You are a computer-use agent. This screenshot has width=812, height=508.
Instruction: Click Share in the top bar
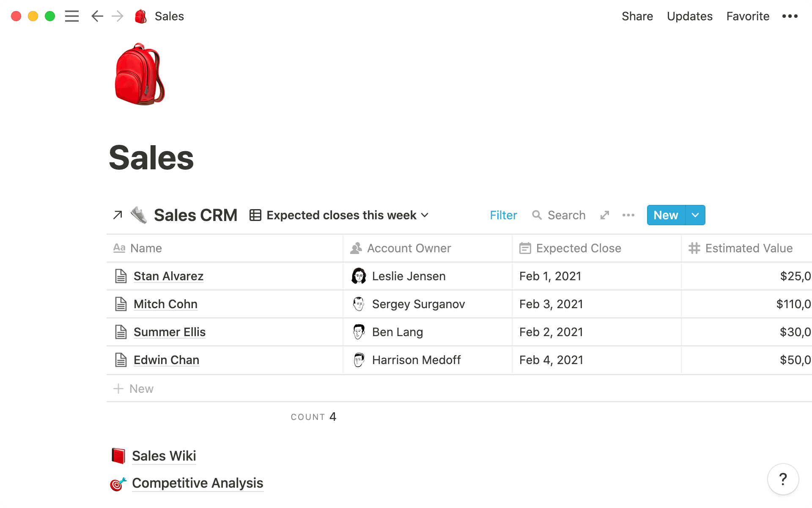coord(637,16)
